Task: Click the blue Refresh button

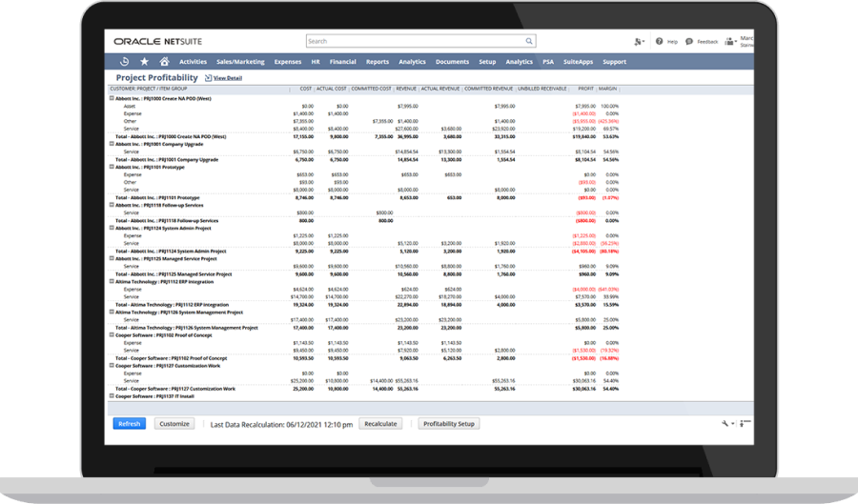Action: (130, 424)
